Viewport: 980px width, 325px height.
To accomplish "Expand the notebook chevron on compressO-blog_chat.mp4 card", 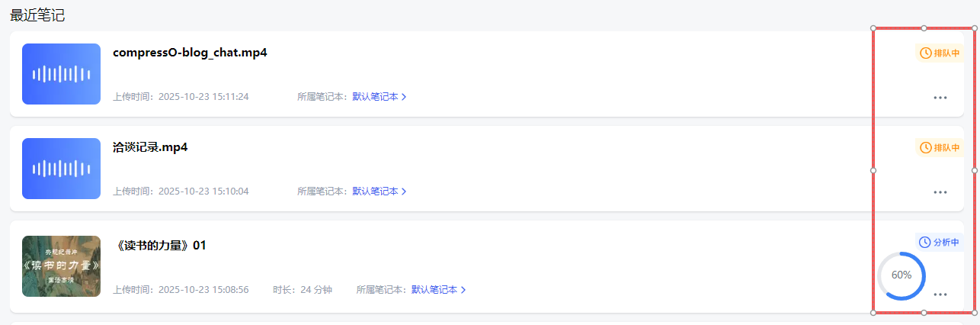I will [x=404, y=97].
